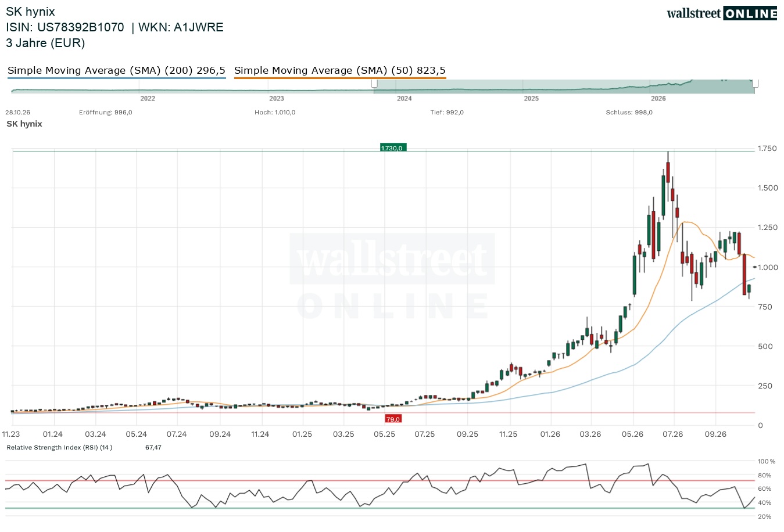The width and height of the screenshot is (784, 532).
Task: Click the 2025 label in the overview timeline
Action: [531, 99]
